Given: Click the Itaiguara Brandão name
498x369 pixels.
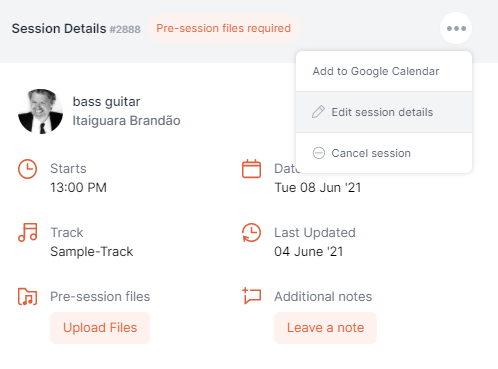Looking at the screenshot, I should [x=126, y=121].
